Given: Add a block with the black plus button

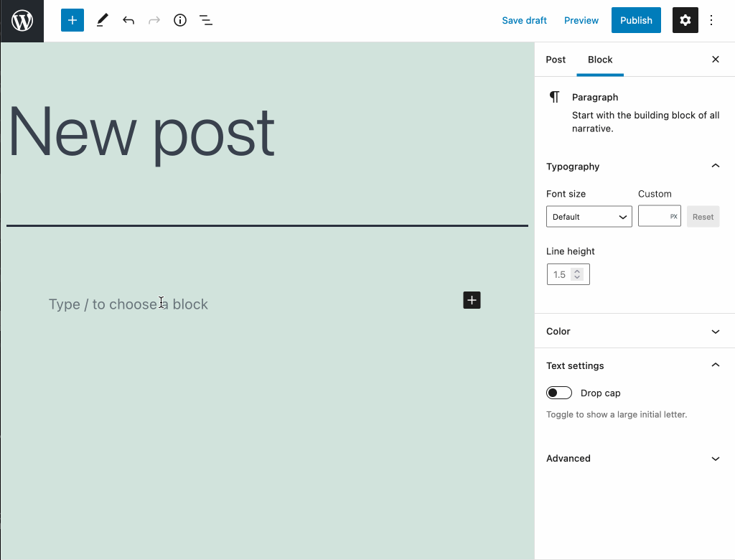Looking at the screenshot, I should (x=472, y=300).
